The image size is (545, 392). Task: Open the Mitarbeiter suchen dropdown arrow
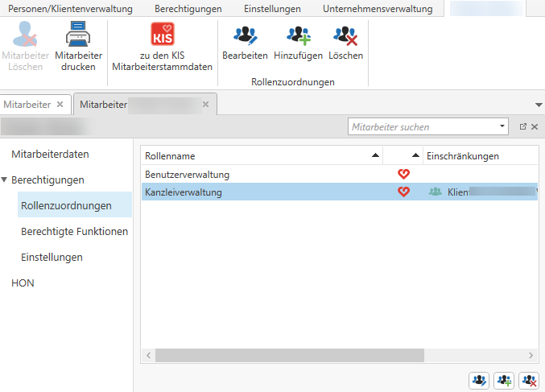click(x=502, y=126)
